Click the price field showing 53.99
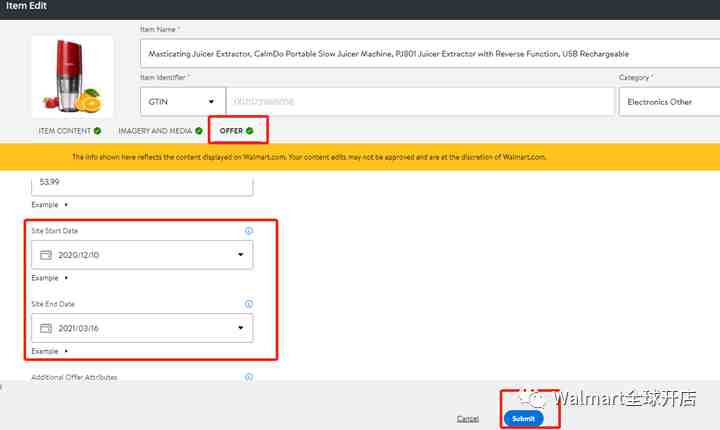 142,184
